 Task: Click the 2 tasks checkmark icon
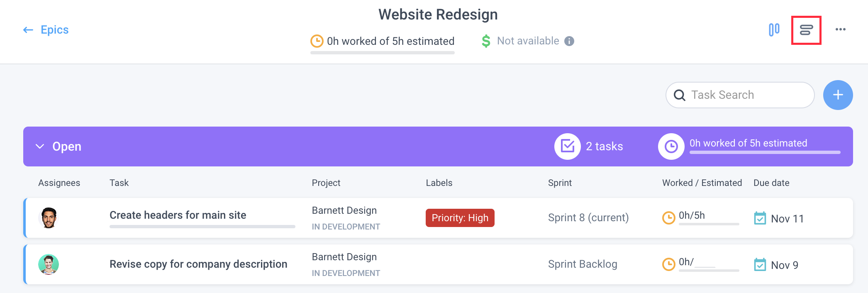pos(567,146)
